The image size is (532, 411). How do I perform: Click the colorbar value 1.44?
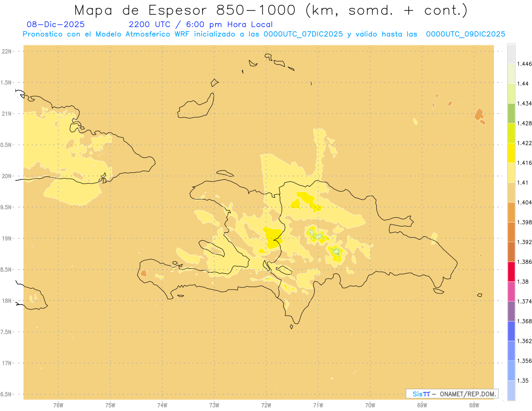click(523, 84)
